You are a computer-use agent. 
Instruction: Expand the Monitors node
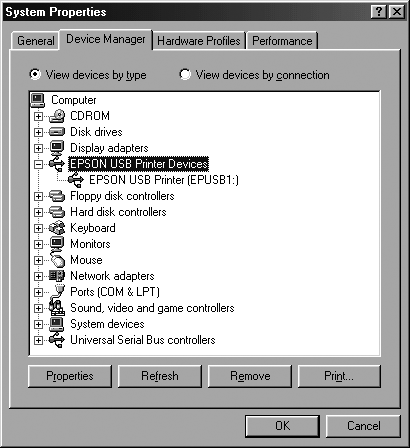[38, 244]
